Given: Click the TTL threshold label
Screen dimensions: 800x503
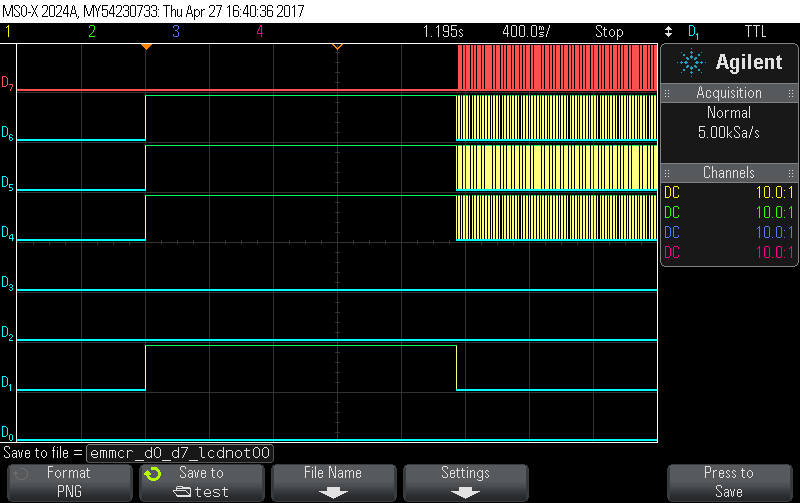Looking at the screenshot, I should click(x=755, y=32).
